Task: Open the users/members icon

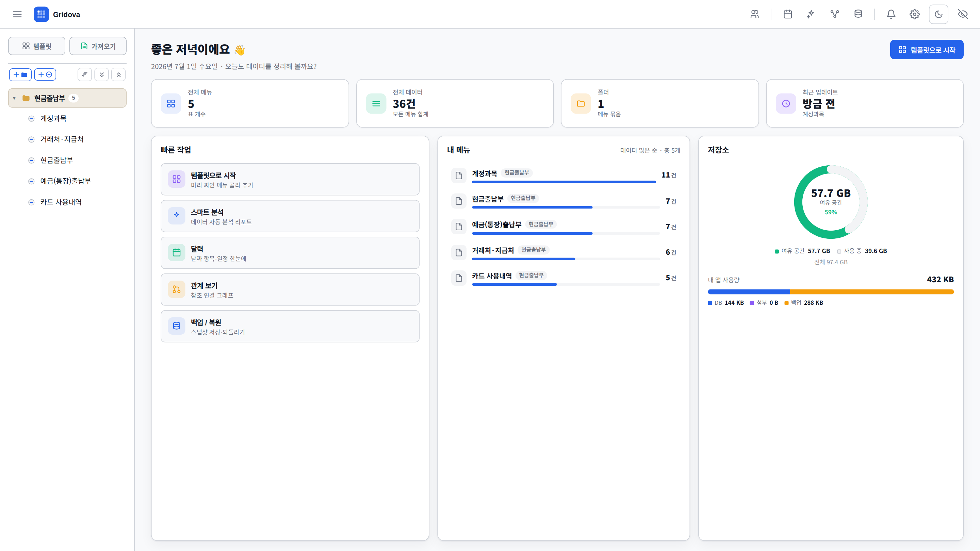Action: coord(754,14)
